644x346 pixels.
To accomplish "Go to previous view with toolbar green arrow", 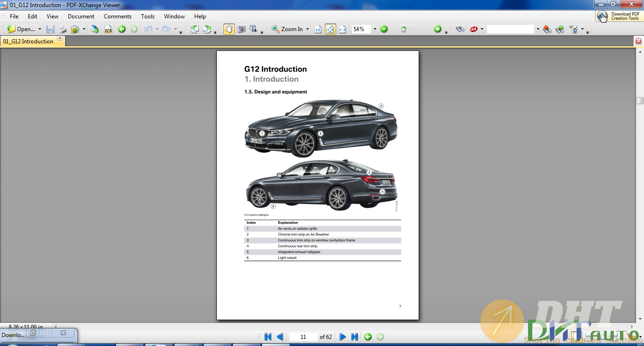I will pyautogui.click(x=122, y=29).
